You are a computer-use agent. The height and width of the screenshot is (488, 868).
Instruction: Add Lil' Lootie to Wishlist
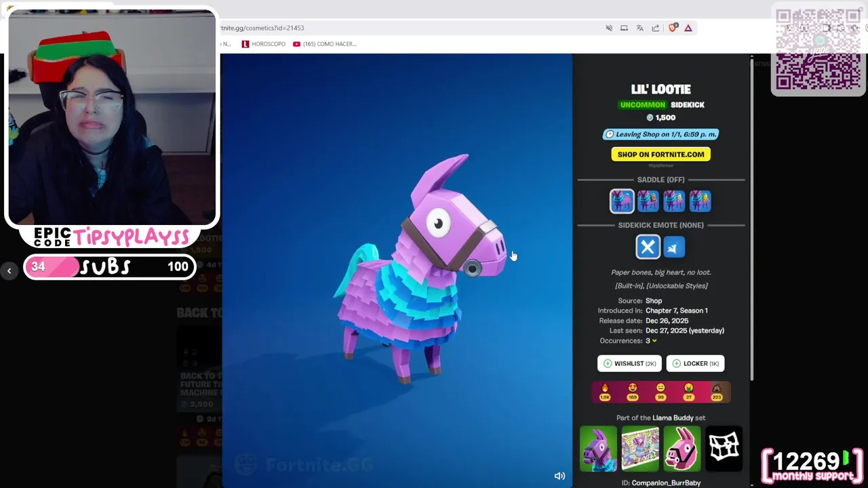[x=629, y=363]
